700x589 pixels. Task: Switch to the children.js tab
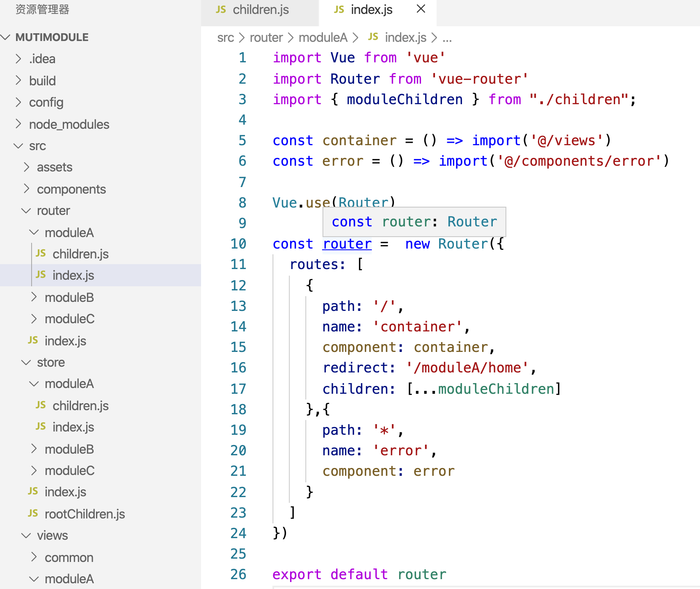click(260, 12)
